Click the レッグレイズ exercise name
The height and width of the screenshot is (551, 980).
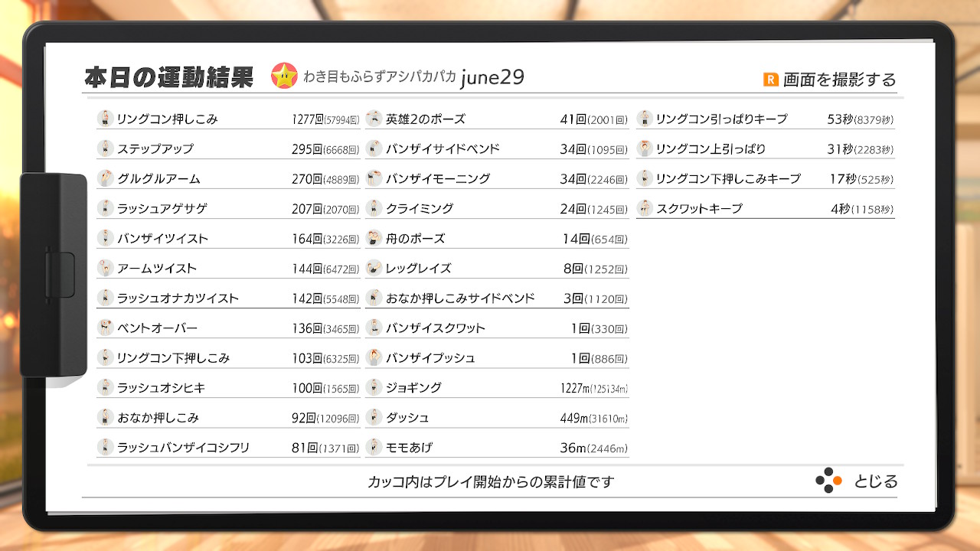coord(419,269)
